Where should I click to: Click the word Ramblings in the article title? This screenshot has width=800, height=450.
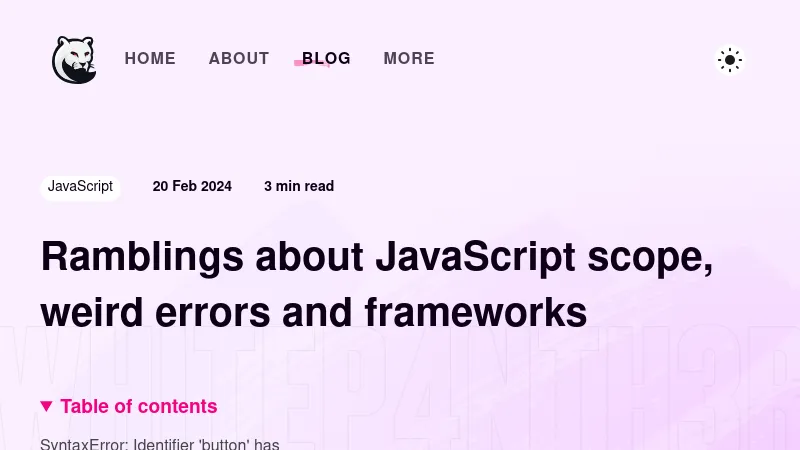pyautogui.click(x=142, y=257)
